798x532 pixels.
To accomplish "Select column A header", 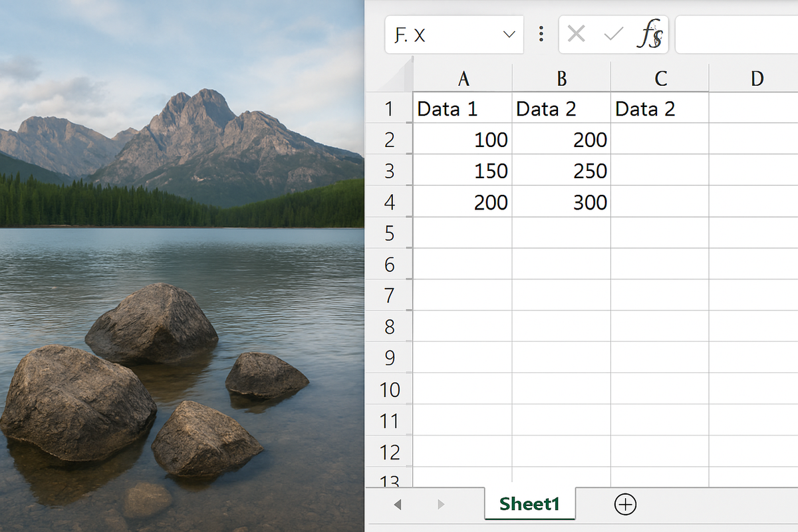I will coord(463,78).
